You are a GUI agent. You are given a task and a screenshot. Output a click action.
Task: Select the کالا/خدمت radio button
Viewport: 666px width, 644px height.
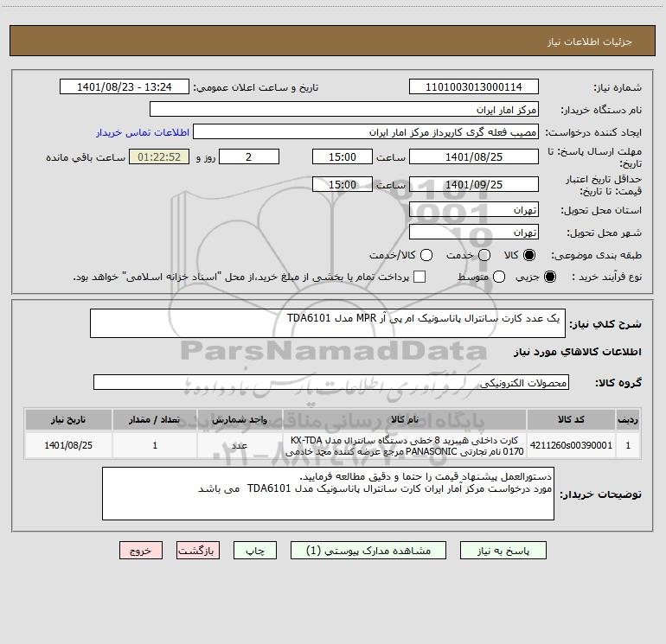(x=426, y=255)
